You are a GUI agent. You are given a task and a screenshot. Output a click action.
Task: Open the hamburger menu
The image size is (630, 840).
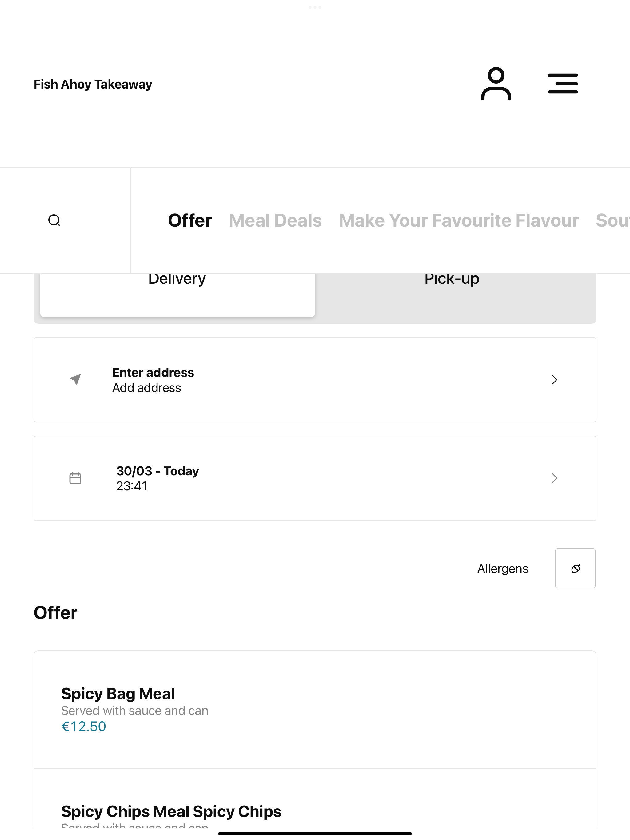coord(563,84)
